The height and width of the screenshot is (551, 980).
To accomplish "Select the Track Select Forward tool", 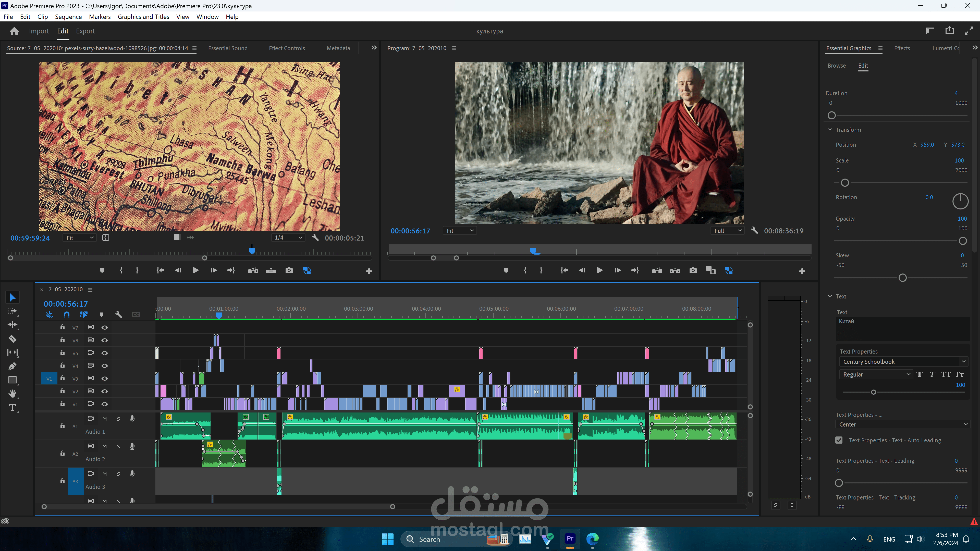I will [x=12, y=311].
